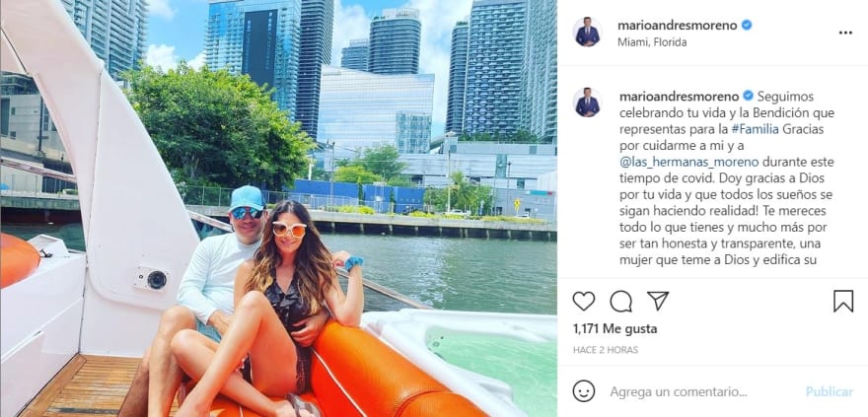Open marioandresmoreno profile from header username
The height and width of the screenshot is (417, 868).
pyautogui.click(x=679, y=25)
